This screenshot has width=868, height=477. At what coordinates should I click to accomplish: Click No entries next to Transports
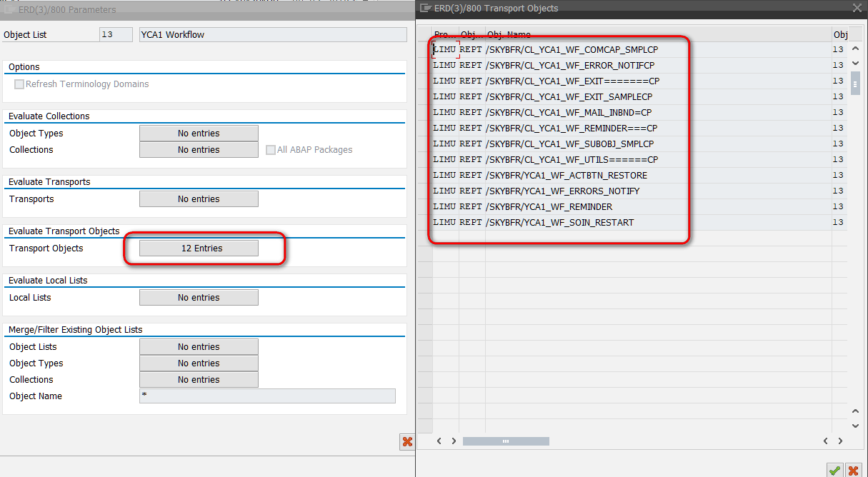(199, 199)
